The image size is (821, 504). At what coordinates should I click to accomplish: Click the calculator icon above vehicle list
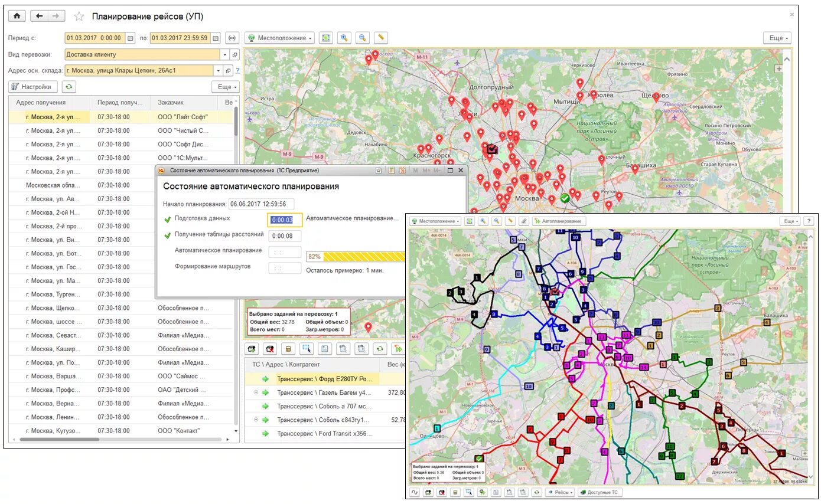tap(288, 348)
